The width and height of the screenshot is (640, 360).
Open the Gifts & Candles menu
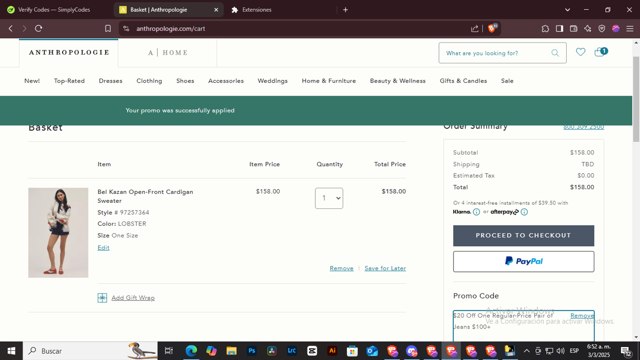463,81
